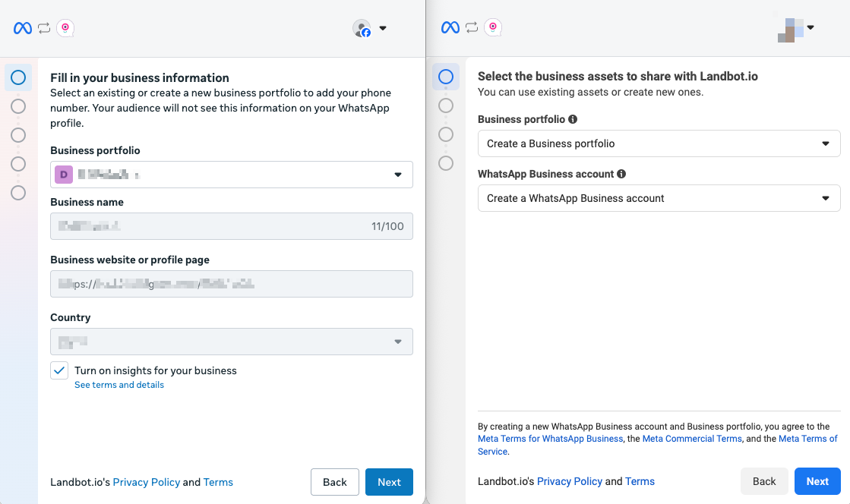Click the Landbot icon in left panel
This screenshot has height=504, width=850.
click(65, 28)
